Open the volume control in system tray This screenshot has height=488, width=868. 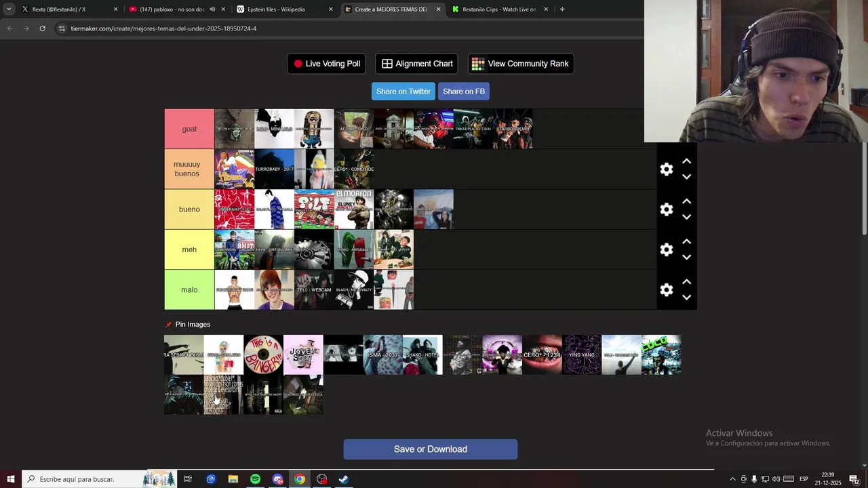click(776, 479)
